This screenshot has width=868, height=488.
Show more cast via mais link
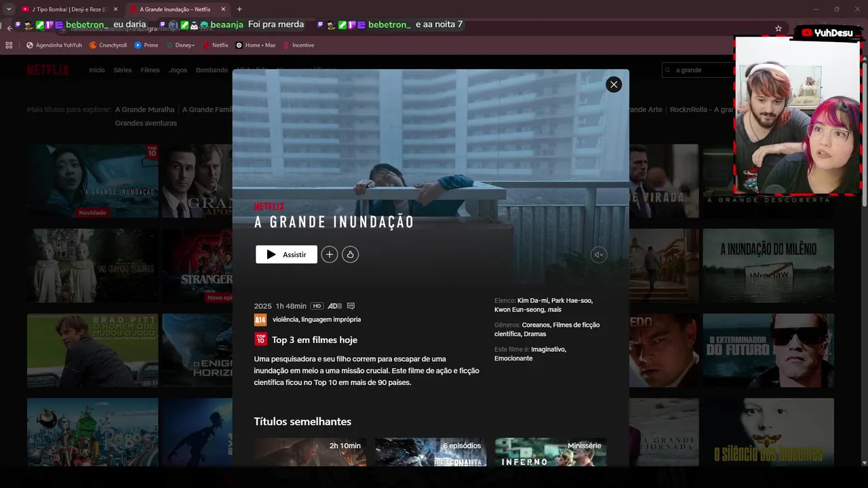point(555,310)
